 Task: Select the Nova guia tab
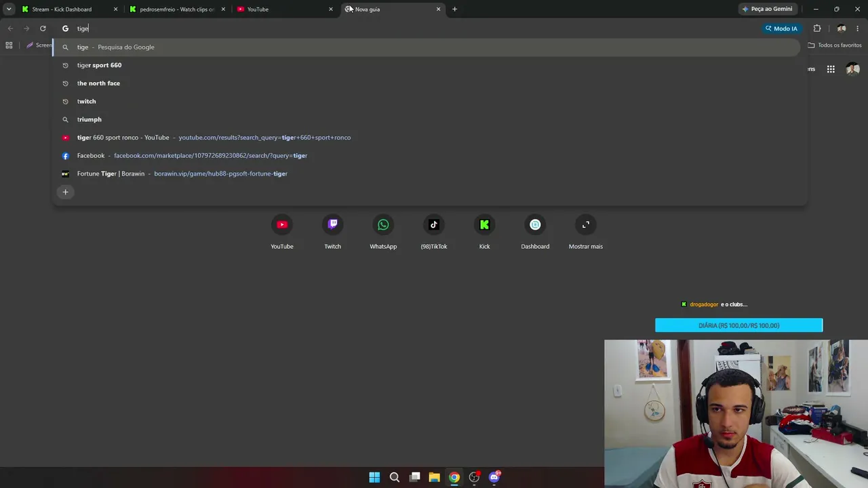click(x=392, y=9)
